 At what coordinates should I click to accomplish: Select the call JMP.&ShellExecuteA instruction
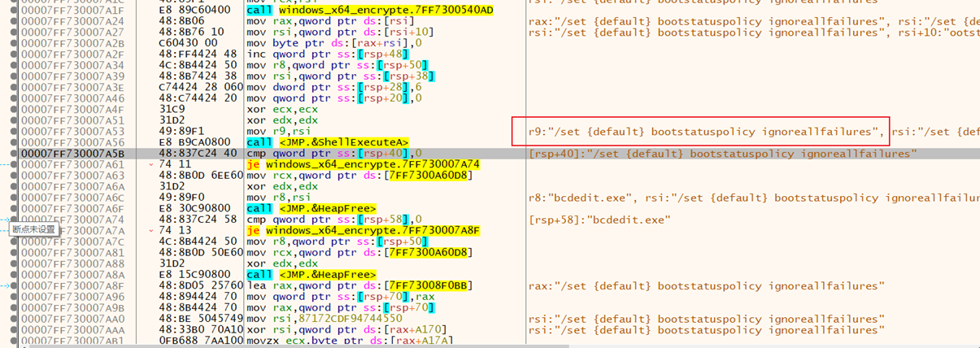pyautogui.click(x=327, y=142)
